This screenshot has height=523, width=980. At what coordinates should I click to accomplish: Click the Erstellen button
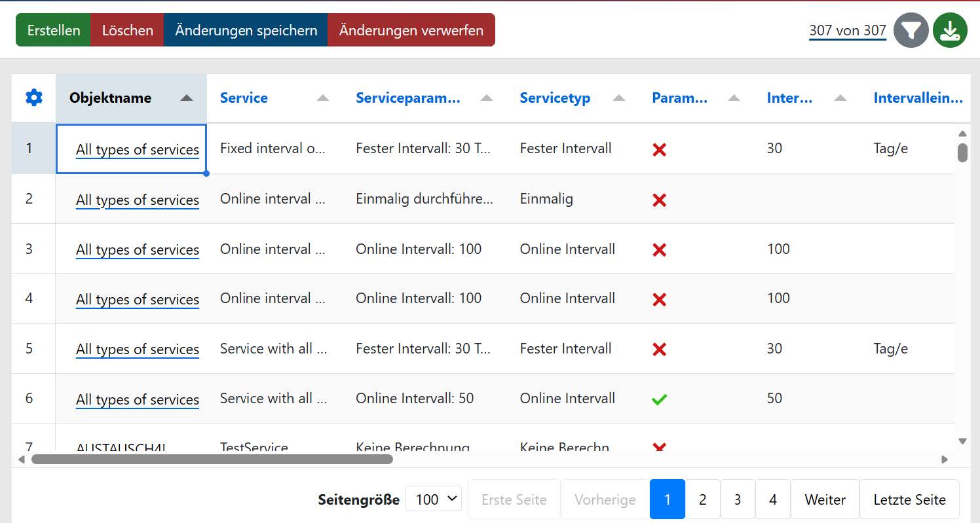pyautogui.click(x=54, y=30)
